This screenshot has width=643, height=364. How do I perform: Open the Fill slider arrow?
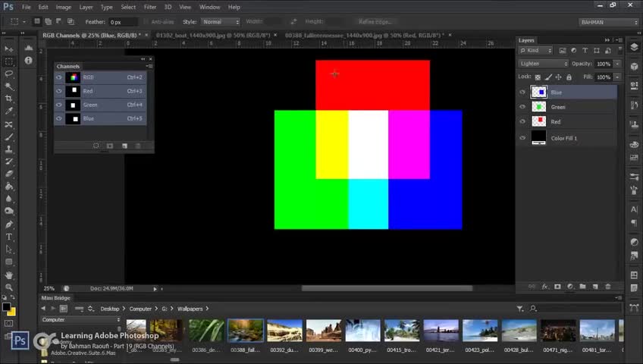pyautogui.click(x=617, y=77)
